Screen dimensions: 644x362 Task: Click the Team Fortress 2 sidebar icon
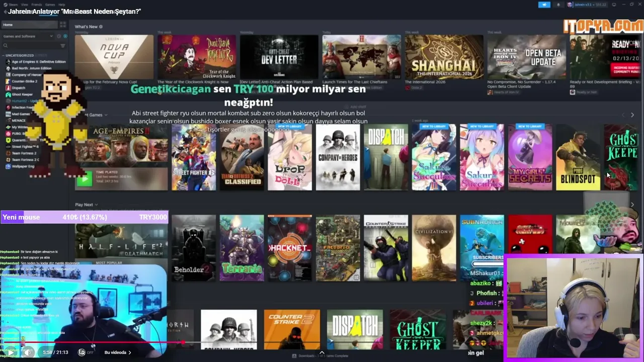(x=8, y=153)
